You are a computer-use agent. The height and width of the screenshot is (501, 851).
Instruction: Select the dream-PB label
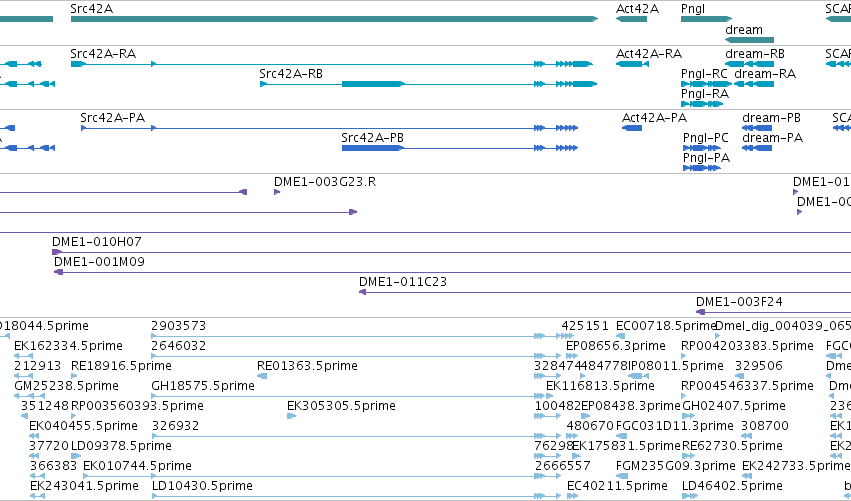pos(771,118)
